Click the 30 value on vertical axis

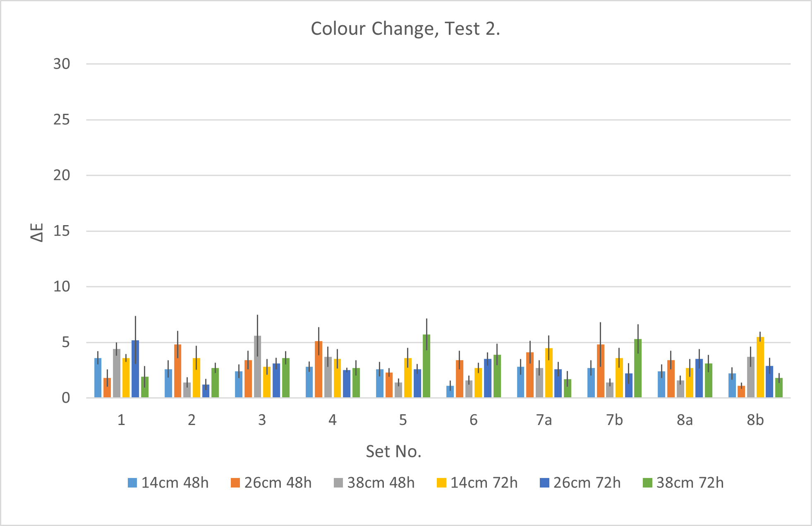(x=62, y=64)
